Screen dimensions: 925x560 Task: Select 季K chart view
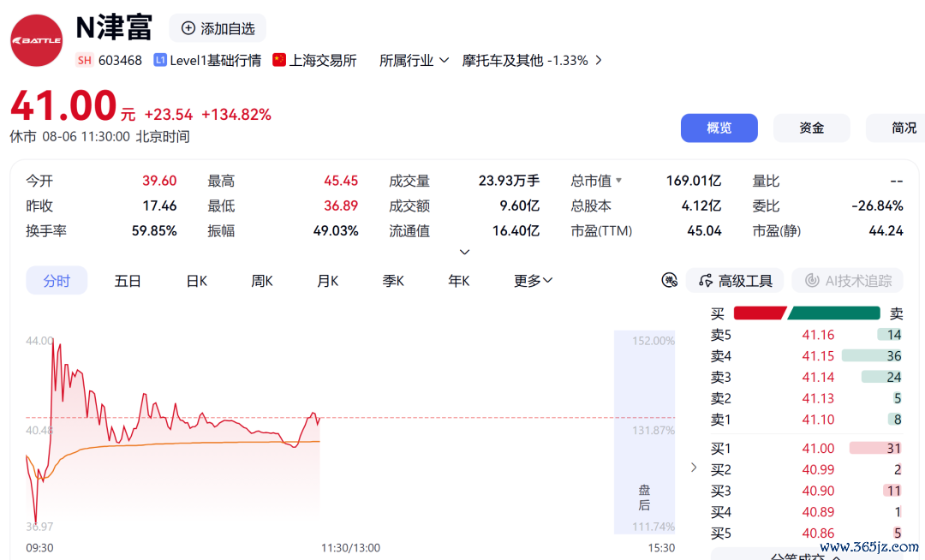click(393, 281)
